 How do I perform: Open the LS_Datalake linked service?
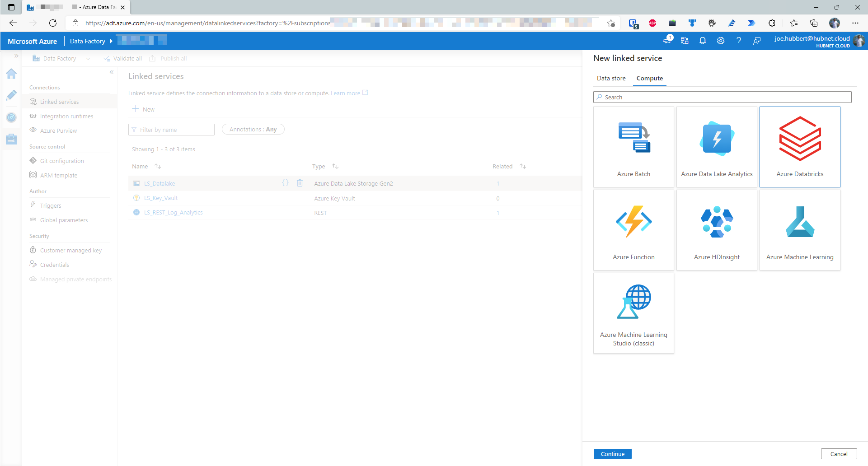click(x=159, y=183)
